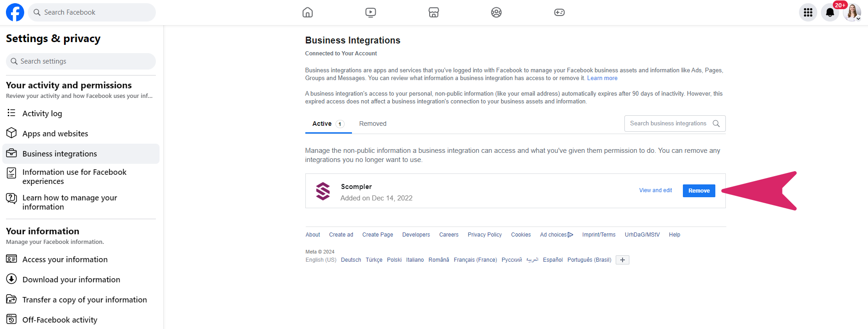This screenshot has width=868, height=329.
Task: Click the Facebook logo icon
Action: tap(15, 12)
